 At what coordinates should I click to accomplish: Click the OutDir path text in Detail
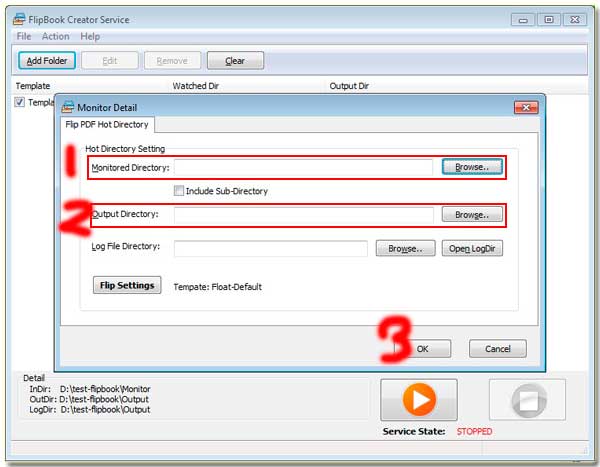coord(104,399)
